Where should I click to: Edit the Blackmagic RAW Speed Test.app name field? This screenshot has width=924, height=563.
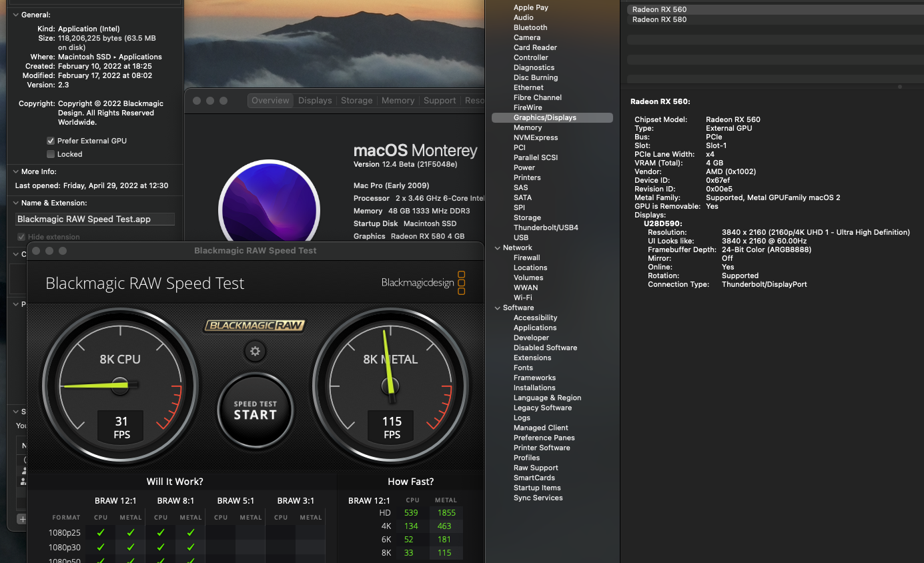(x=95, y=219)
